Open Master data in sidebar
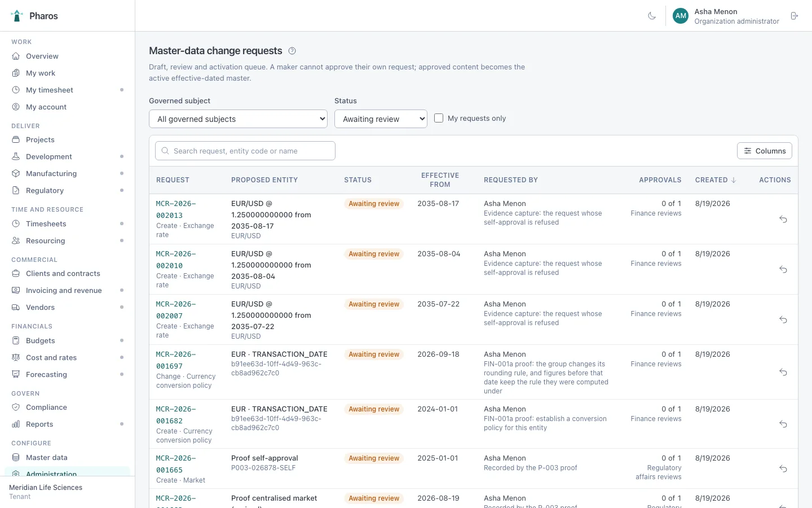Screen dimensions: 812x508 68,457
